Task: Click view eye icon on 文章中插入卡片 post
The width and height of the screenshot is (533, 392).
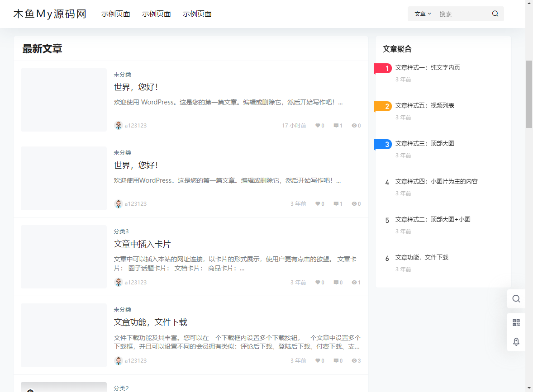Action: [x=354, y=282]
